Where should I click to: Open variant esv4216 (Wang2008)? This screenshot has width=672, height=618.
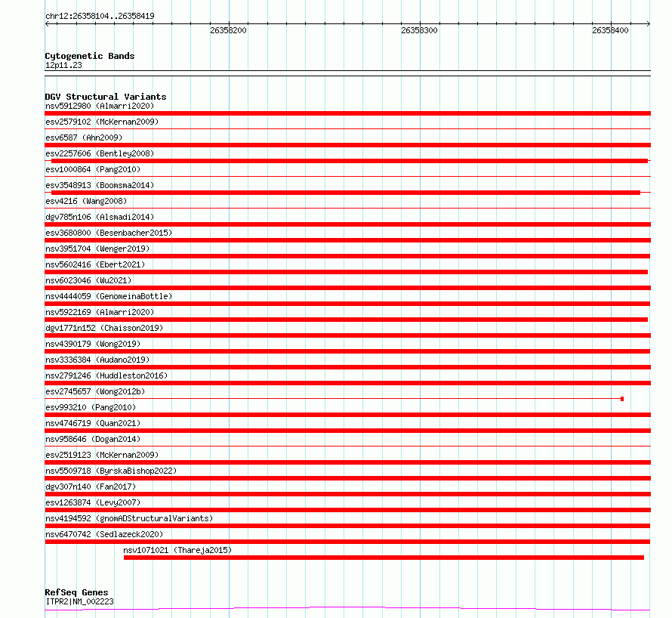coord(86,201)
